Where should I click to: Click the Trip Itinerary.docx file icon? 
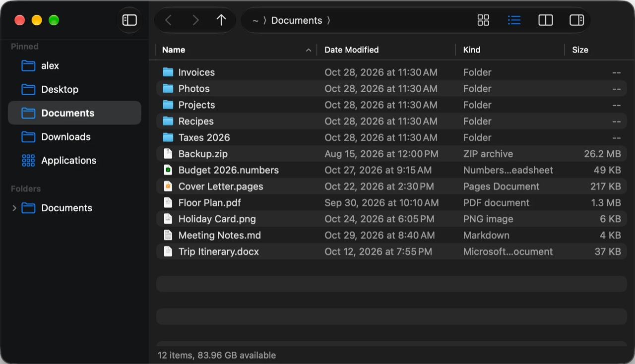click(x=168, y=252)
